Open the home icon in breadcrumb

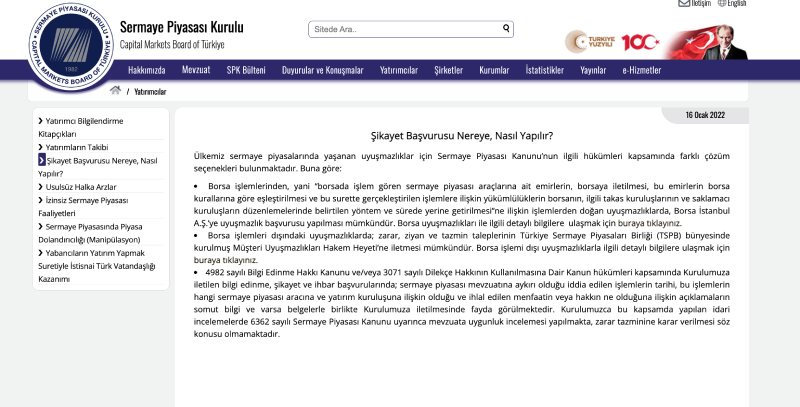click(115, 90)
